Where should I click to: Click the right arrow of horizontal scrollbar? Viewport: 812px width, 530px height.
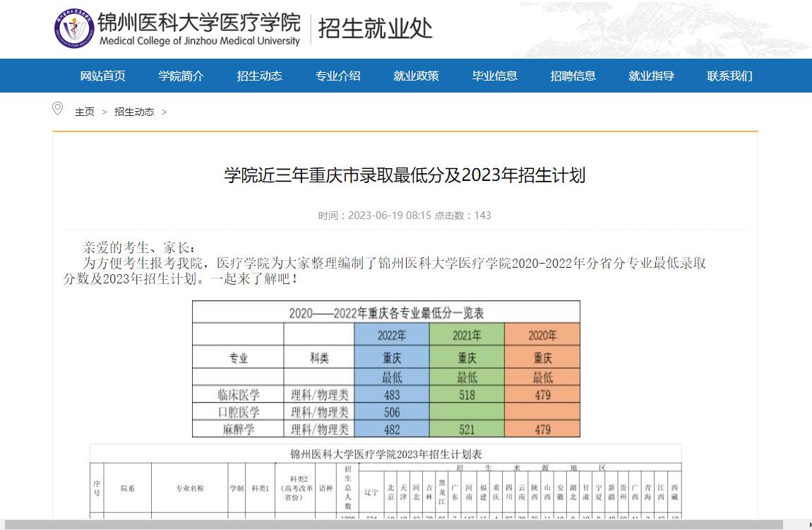pyautogui.click(x=810, y=524)
